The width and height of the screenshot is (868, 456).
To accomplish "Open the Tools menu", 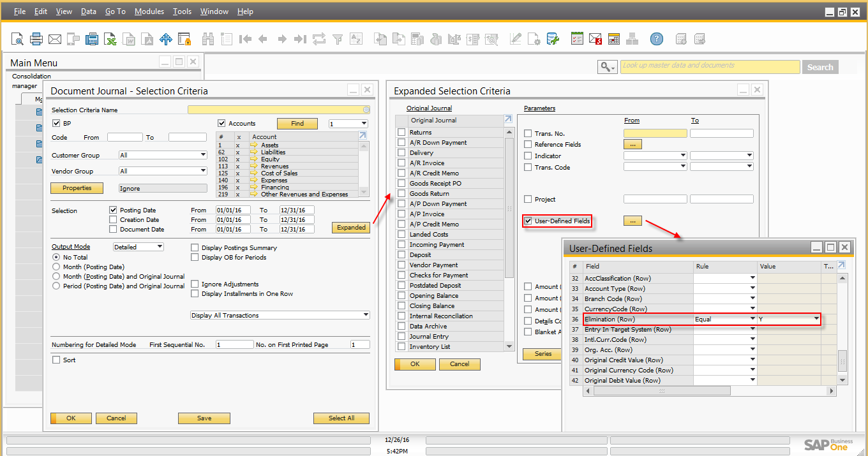I will [182, 11].
